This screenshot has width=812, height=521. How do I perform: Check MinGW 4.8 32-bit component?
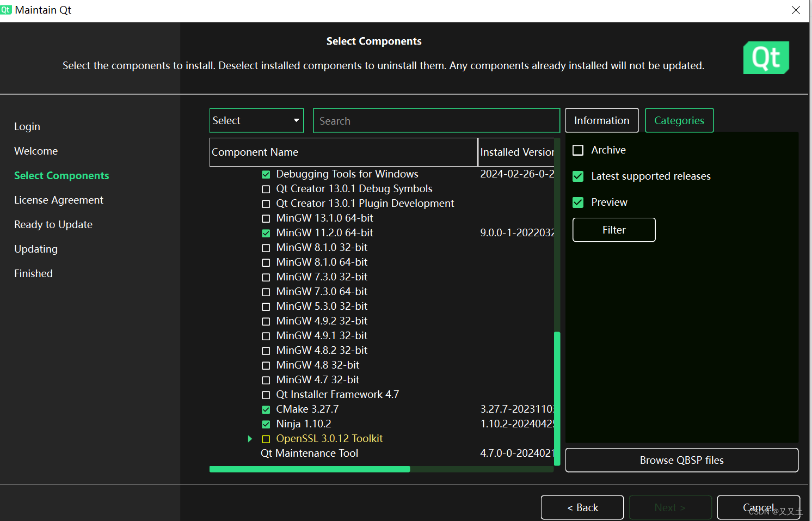point(266,366)
